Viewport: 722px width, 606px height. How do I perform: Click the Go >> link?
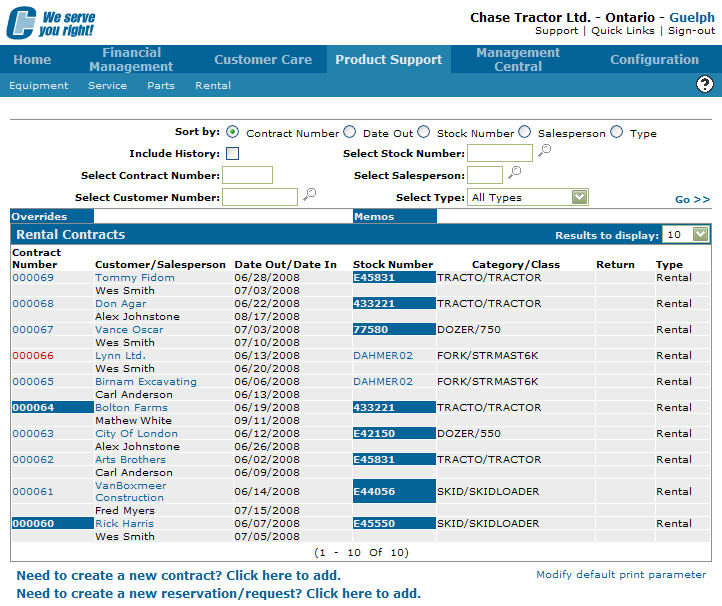coord(693,199)
